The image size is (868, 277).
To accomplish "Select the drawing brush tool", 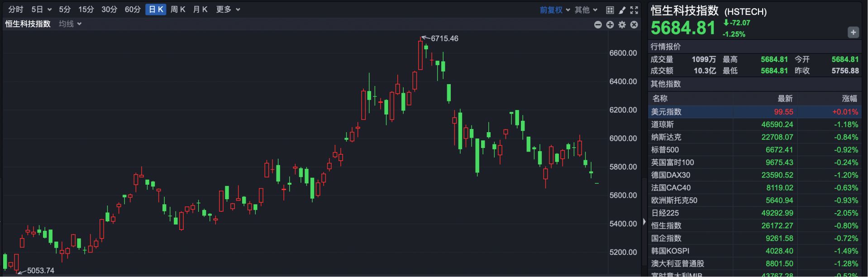I will tap(622, 10).
